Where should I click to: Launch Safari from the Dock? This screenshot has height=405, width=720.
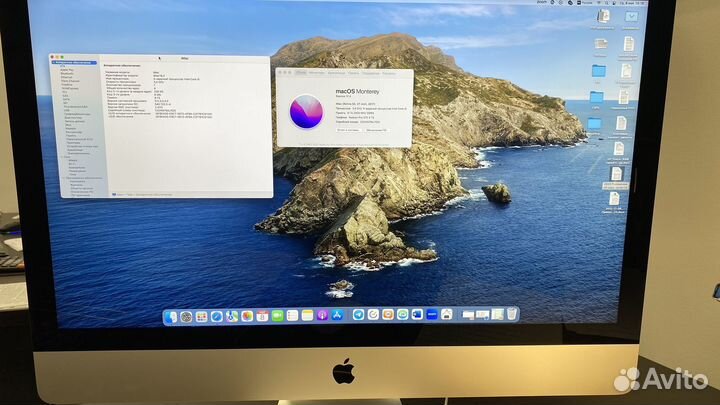[216, 316]
